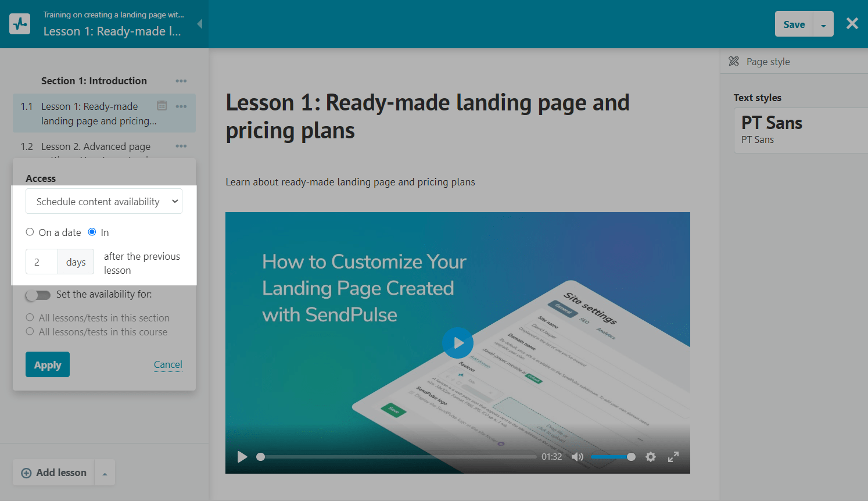Cancel the access settings
The image size is (868, 501).
pos(168,364)
